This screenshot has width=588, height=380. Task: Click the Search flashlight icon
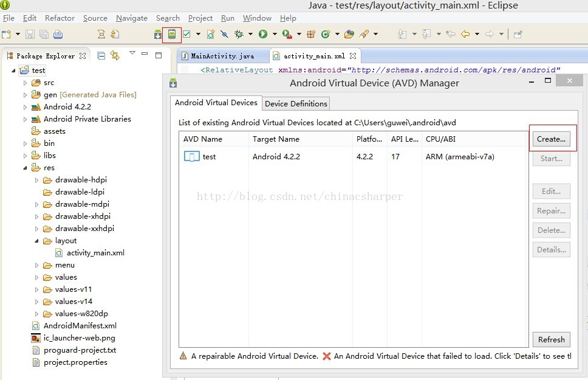click(364, 34)
